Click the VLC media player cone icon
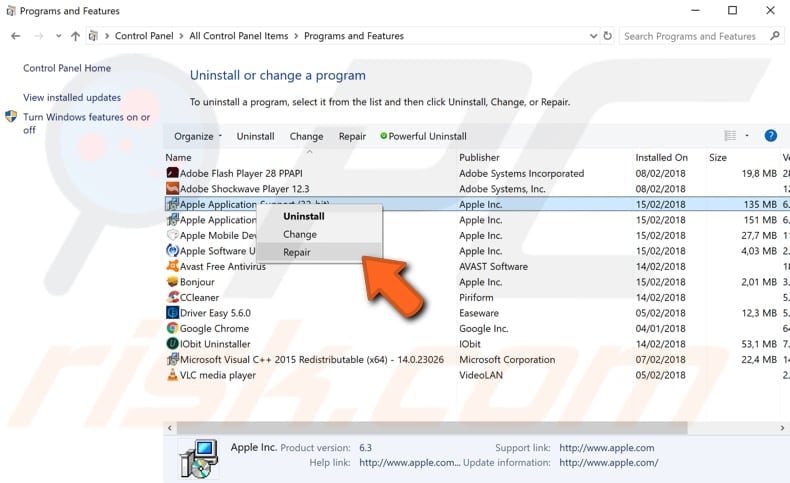 click(x=172, y=375)
